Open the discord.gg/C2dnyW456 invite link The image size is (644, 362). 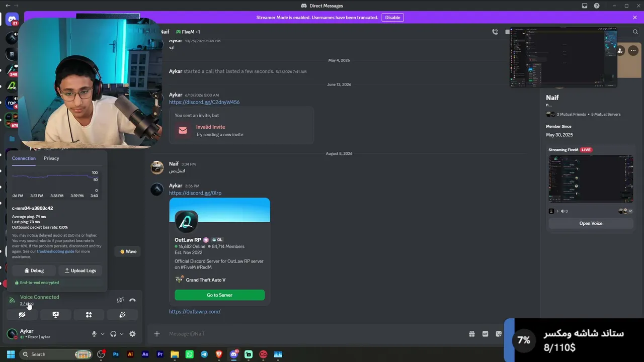coord(204,102)
